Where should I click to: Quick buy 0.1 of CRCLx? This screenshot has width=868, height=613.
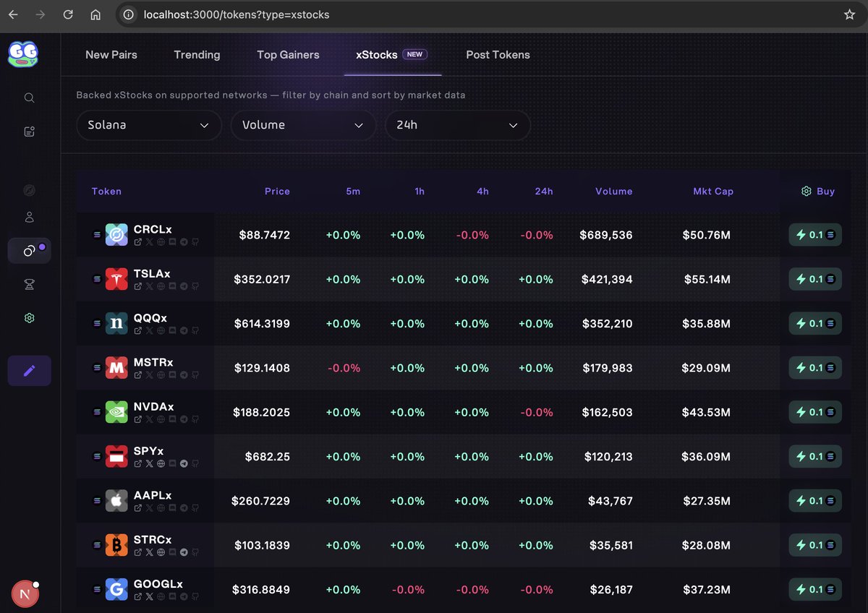[815, 235]
